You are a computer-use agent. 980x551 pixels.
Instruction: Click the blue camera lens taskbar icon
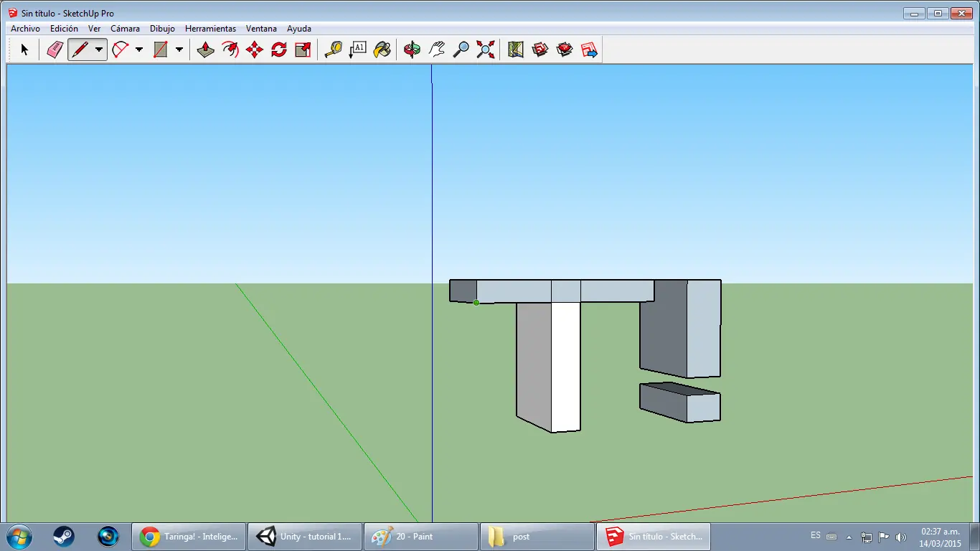[108, 536]
